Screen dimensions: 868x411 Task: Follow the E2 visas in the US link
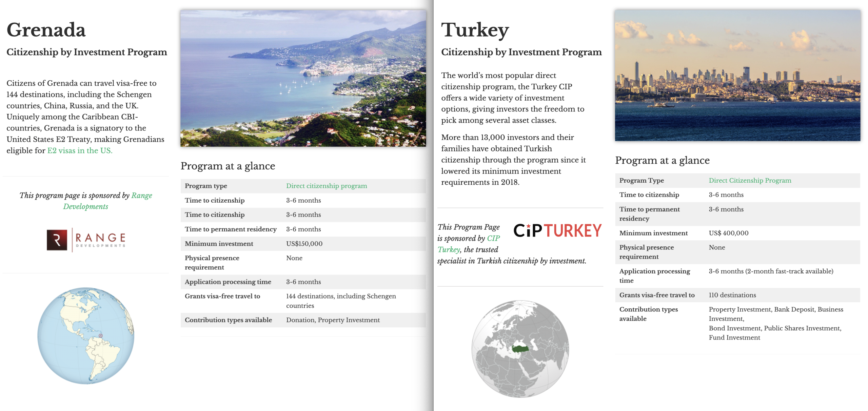(80, 150)
